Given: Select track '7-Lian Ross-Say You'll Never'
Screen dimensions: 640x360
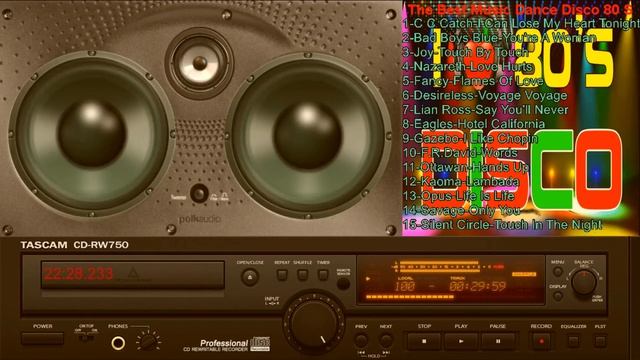Looking at the screenshot, I should click(485, 109).
